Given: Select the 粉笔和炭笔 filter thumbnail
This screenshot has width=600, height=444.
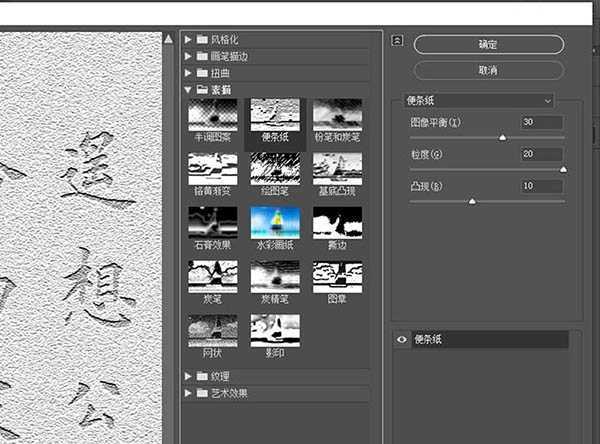Looking at the screenshot, I should click(337, 115).
